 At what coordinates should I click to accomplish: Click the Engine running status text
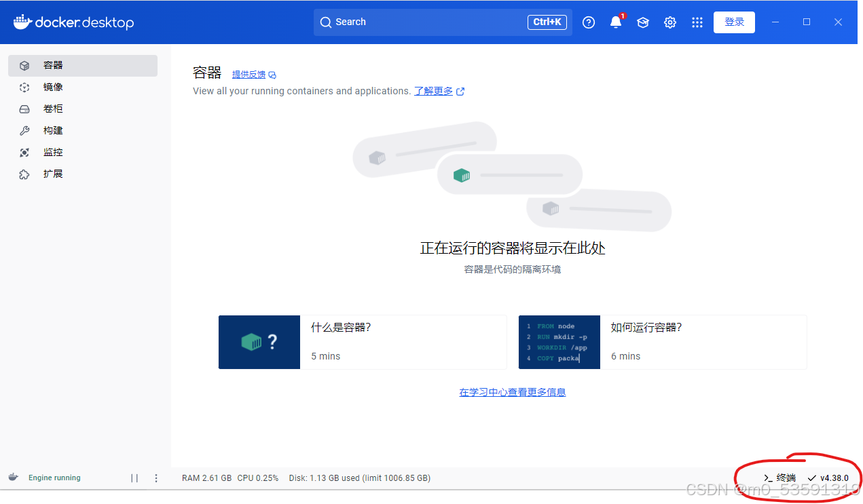54,478
